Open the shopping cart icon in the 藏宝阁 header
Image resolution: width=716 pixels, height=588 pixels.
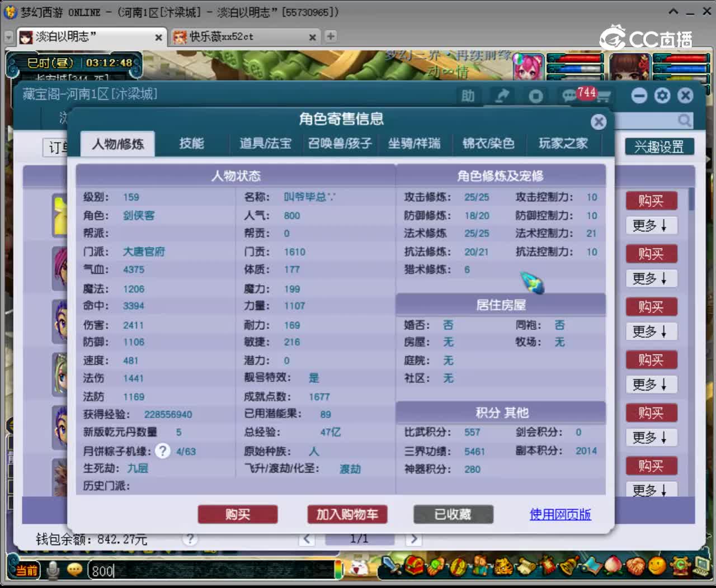[x=603, y=96]
